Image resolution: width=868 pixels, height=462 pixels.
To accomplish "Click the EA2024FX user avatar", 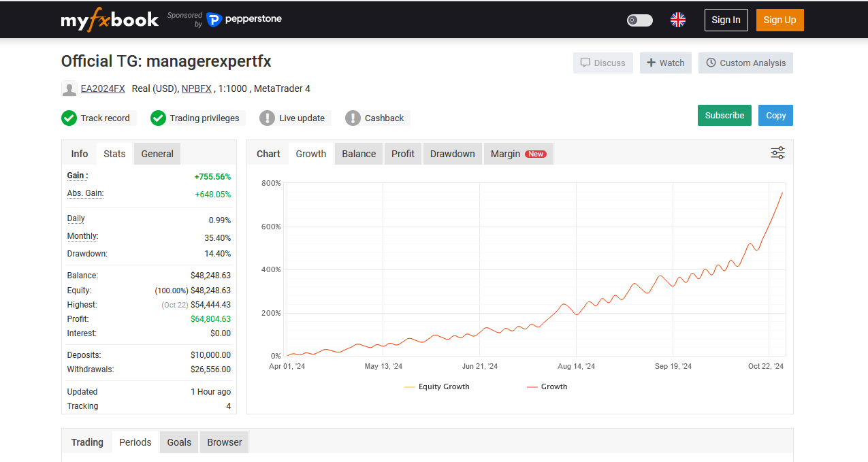I will (x=69, y=88).
